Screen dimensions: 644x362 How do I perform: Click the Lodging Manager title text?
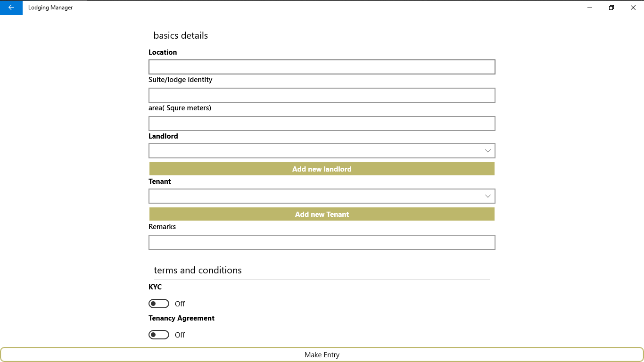50,8
